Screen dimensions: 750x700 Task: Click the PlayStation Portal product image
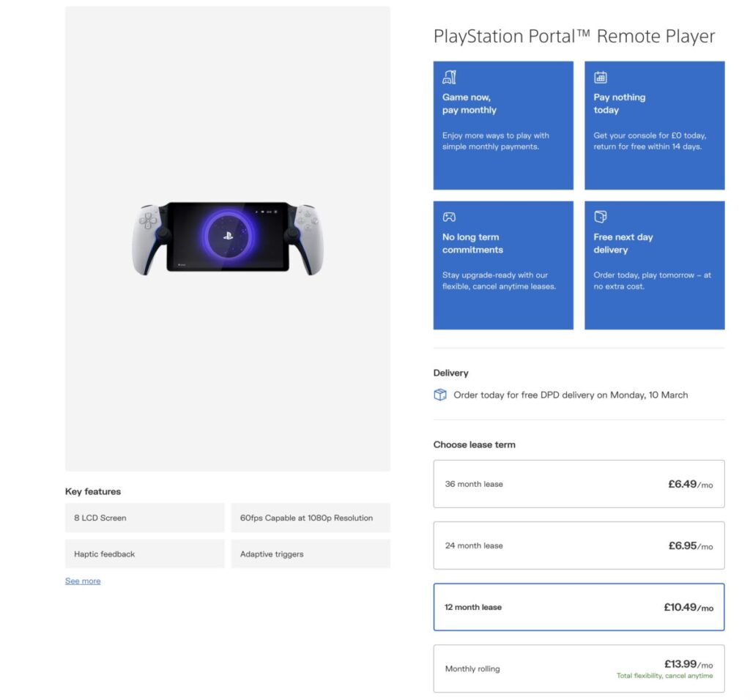pos(228,238)
